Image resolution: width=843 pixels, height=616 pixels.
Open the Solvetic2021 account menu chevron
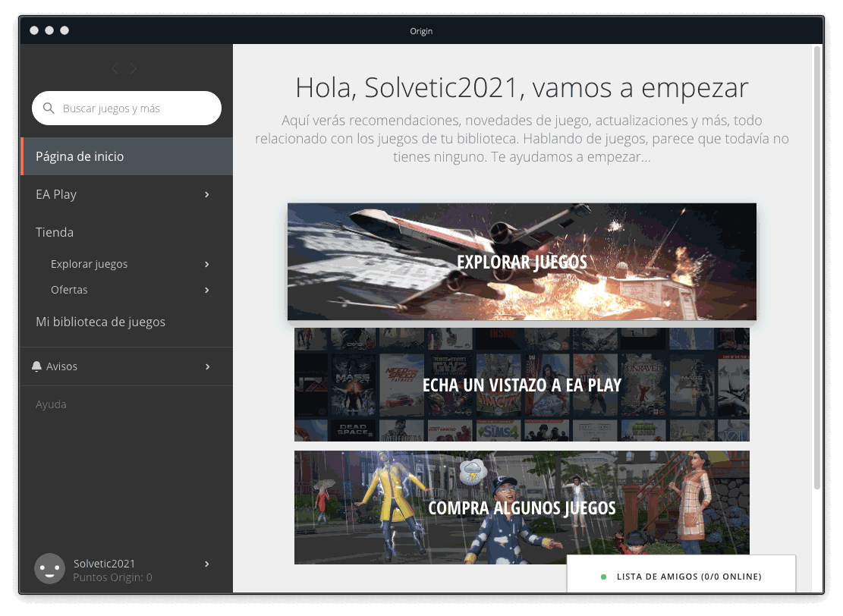(207, 564)
